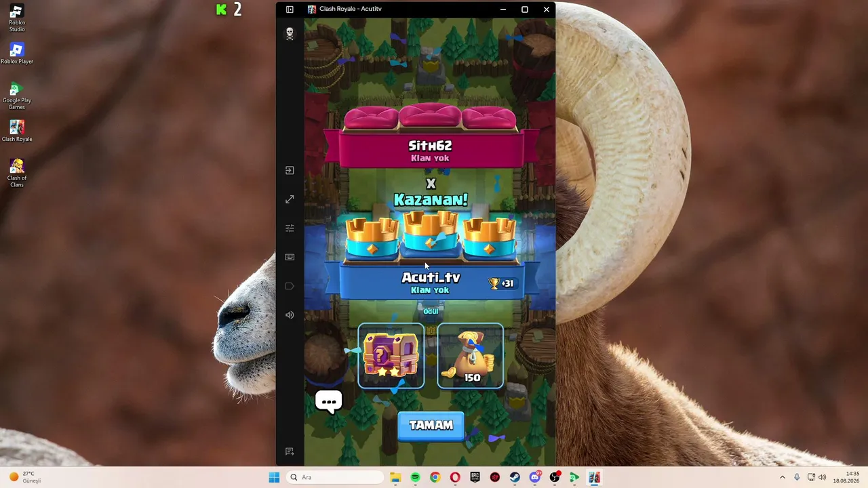Image resolution: width=868 pixels, height=488 pixels.
Task: Expand hidden system tray icons chevron
Action: pyautogui.click(x=782, y=477)
